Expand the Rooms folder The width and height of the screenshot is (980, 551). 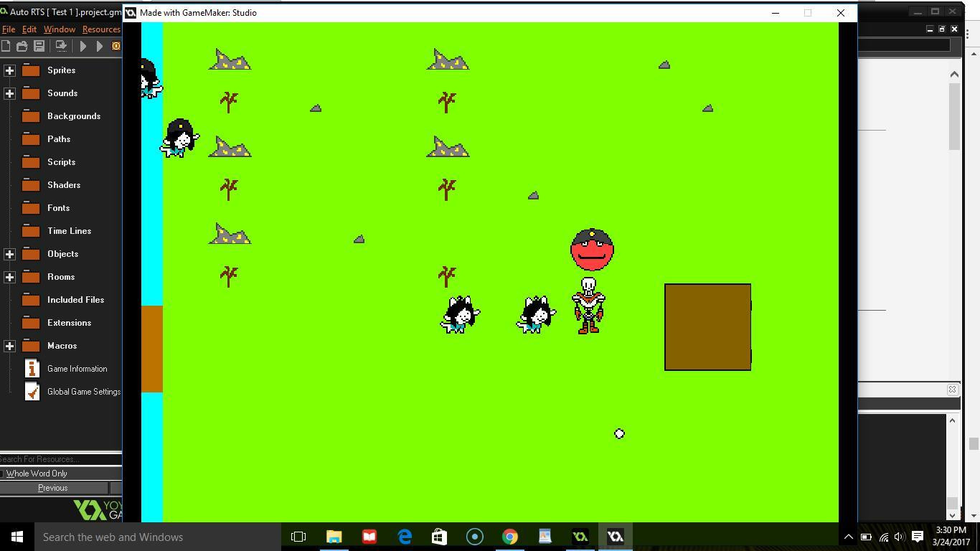tap(9, 277)
